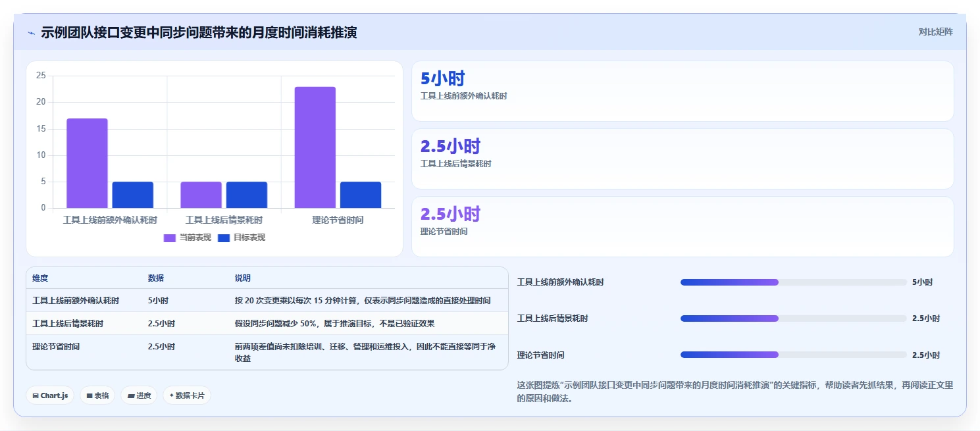
Task: Click the 工具上线前额外确认耗时 progress bar
Action: 793,282
